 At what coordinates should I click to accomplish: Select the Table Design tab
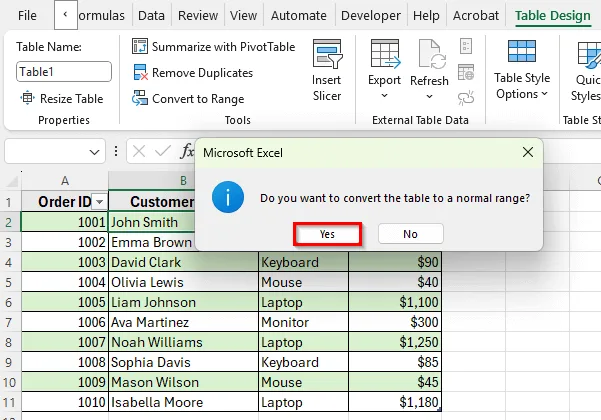point(552,15)
